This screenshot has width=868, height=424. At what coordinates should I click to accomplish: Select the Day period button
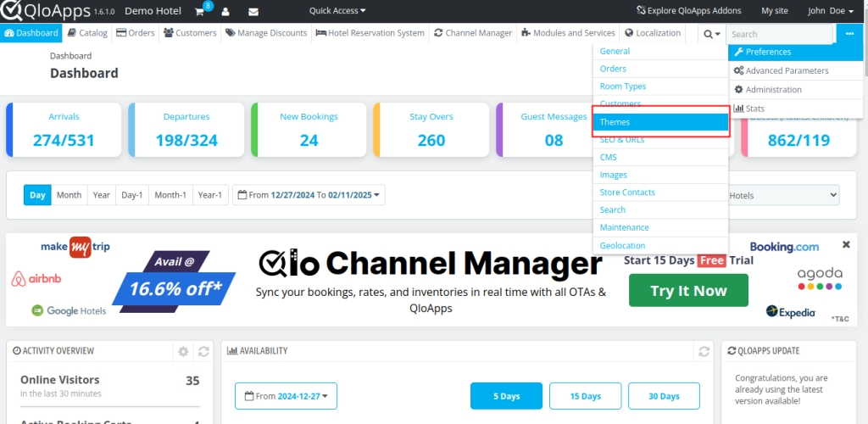37,195
